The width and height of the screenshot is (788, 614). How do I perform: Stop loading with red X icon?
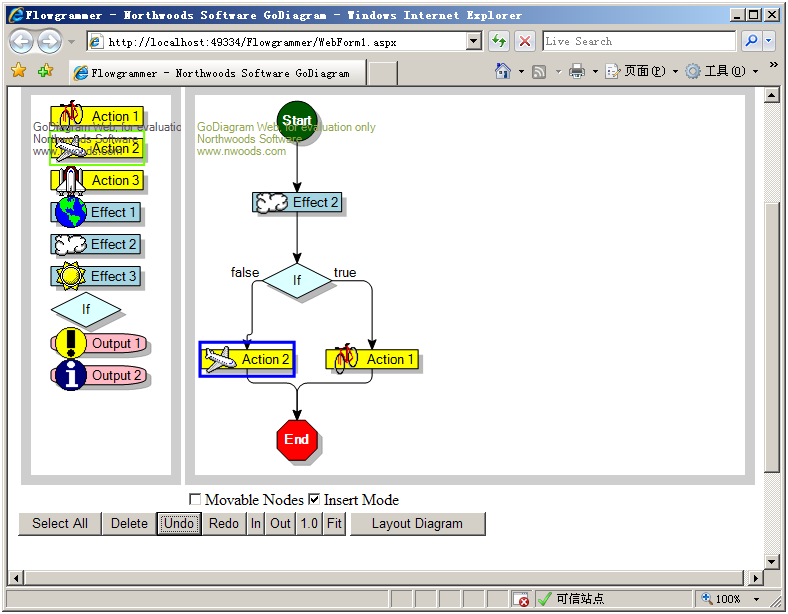point(525,41)
